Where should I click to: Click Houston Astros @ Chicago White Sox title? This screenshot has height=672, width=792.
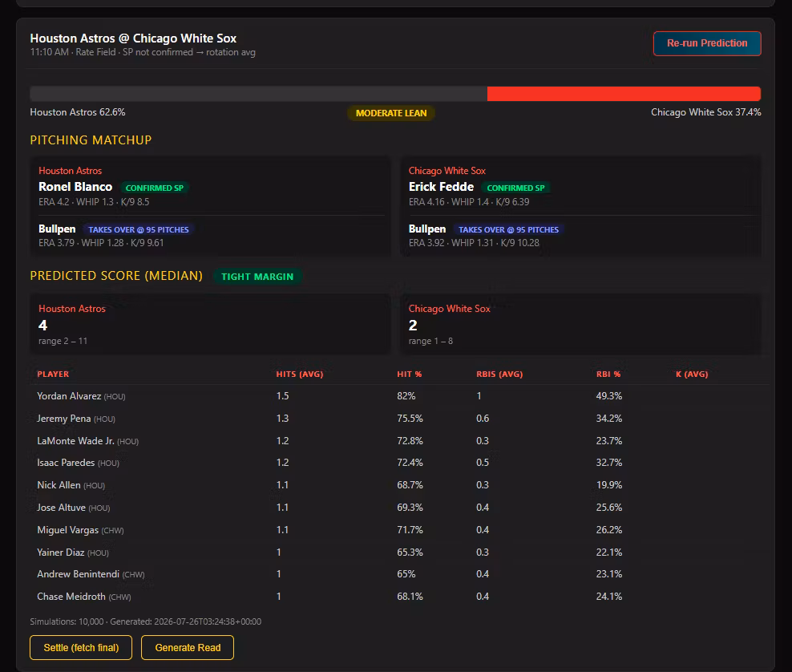pos(133,38)
